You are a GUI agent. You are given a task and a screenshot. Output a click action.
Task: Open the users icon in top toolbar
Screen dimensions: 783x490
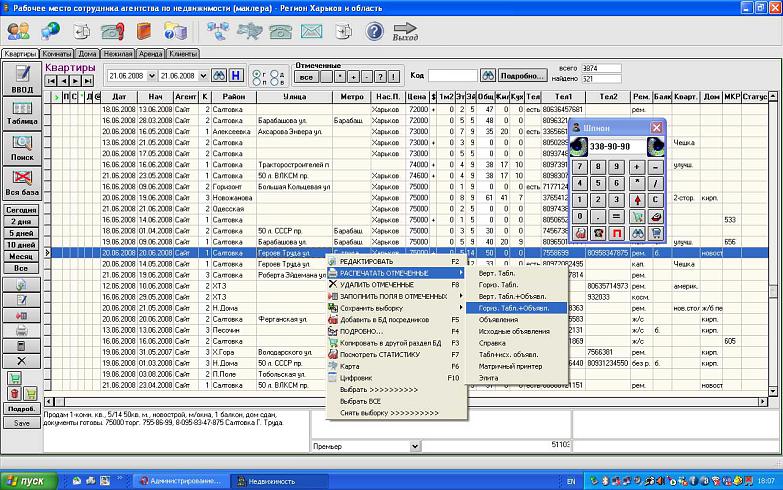point(18,31)
